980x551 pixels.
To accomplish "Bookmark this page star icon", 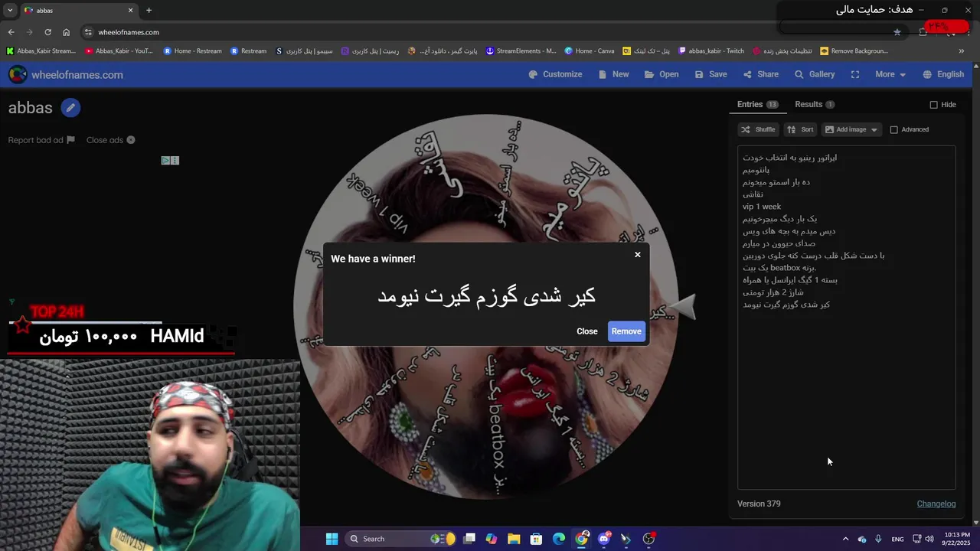I will [x=897, y=32].
